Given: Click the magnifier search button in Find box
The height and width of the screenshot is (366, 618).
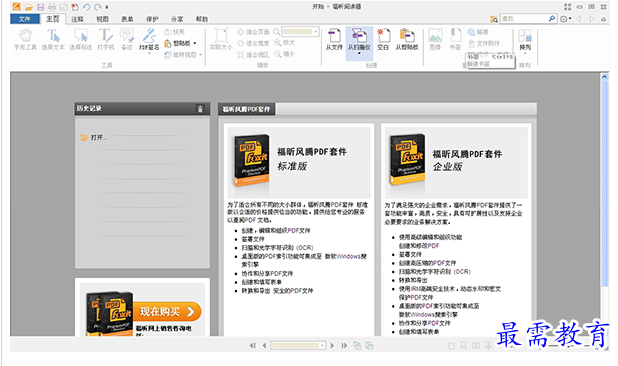Looking at the screenshot, I should tap(552, 19).
